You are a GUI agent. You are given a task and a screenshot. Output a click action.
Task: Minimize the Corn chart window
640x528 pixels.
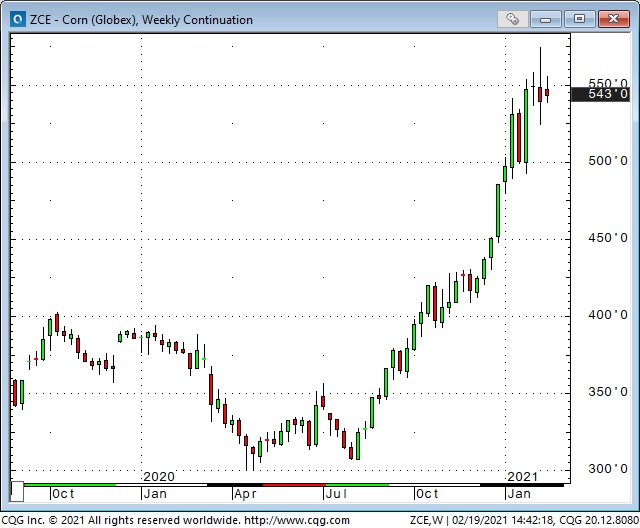pyautogui.click(x=545, y=19)
